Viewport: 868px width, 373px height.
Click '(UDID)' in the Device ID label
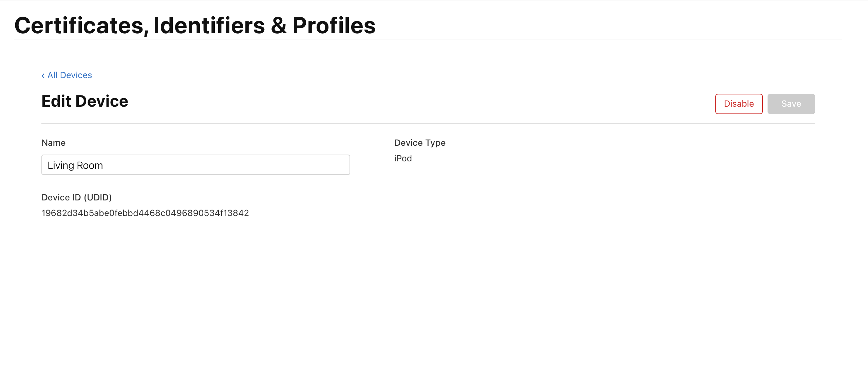click(98, 197)
